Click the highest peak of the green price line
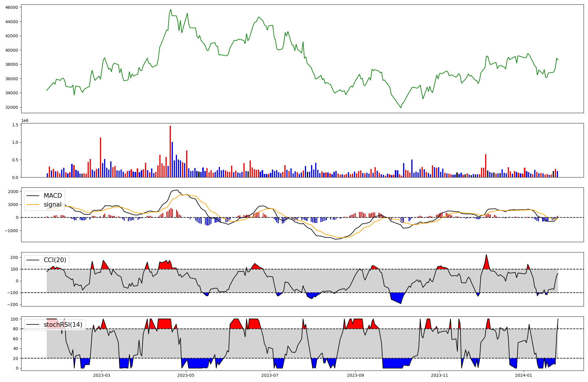The image size is (588, 382). (x=171, y=10)
